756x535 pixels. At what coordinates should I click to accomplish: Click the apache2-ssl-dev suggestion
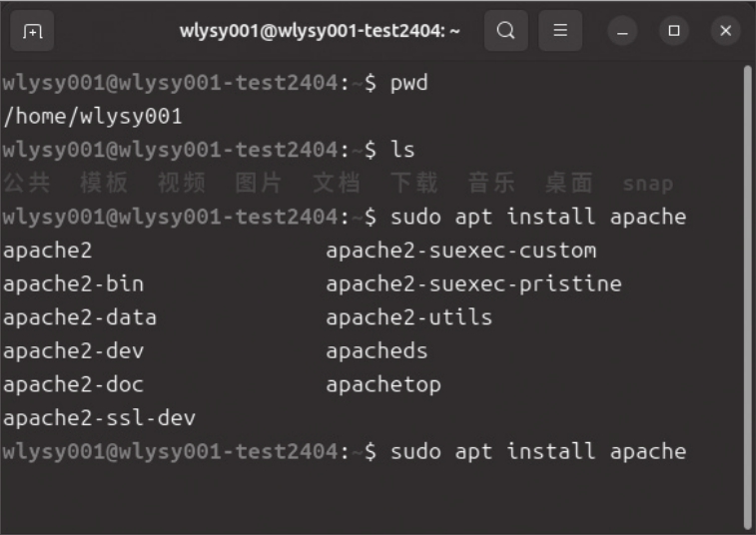tap(99, 418)
